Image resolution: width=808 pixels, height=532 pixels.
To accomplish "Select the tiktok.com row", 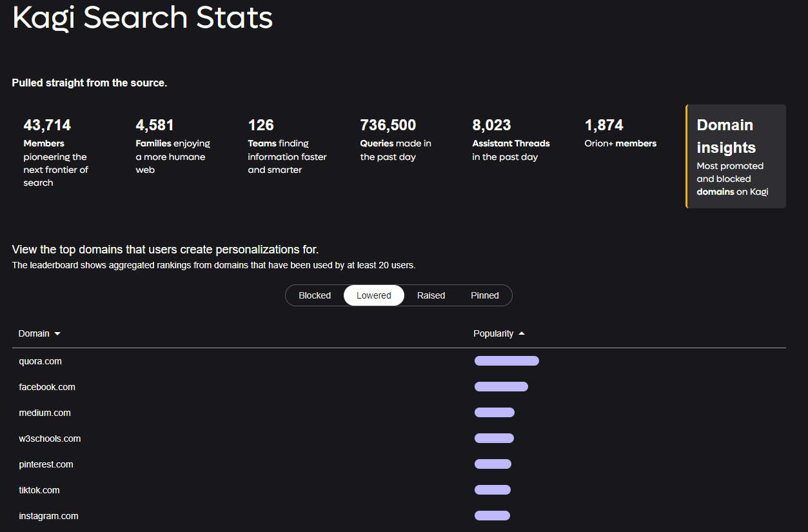I will pyautogui.click(x=399, y=490).
